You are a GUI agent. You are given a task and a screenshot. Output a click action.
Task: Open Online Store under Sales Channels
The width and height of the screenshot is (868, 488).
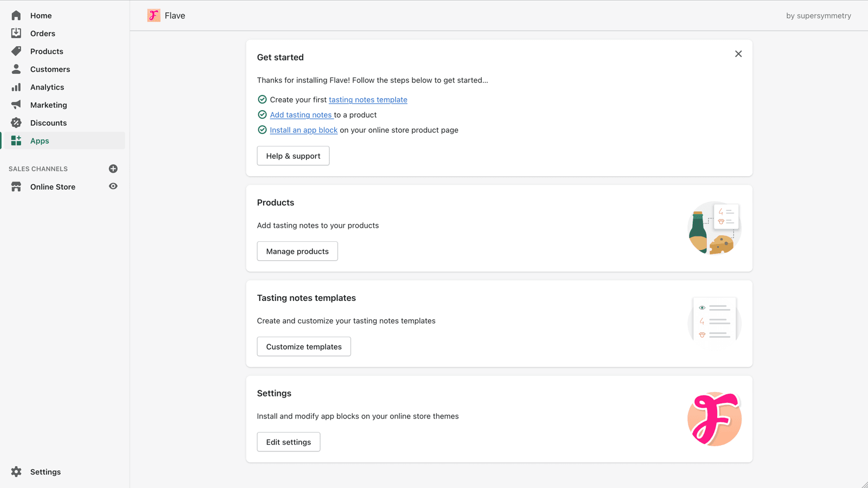[x=53, y=187]
